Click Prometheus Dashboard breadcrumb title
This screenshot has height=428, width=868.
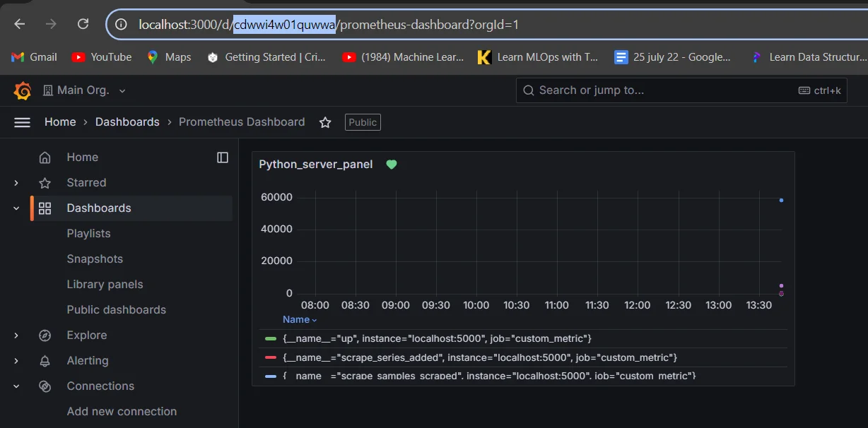(x=242, y=122)
